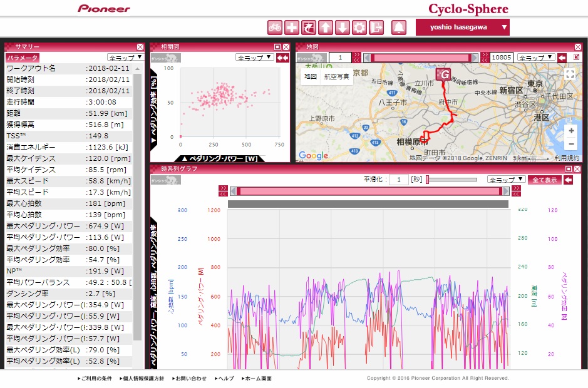The image size is (588, 388).
Task: Click map range bar left scroll arrow
Action: pos(367,58)
